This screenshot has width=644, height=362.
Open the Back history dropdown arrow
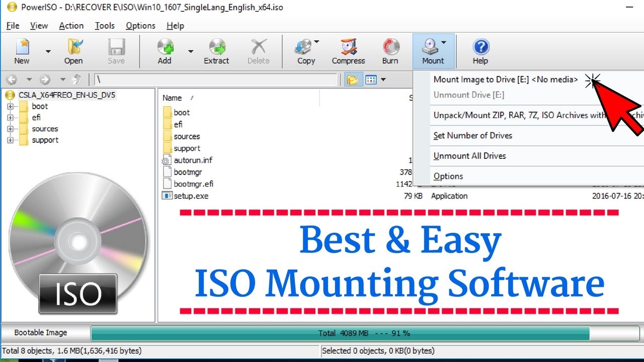(29, 79)
